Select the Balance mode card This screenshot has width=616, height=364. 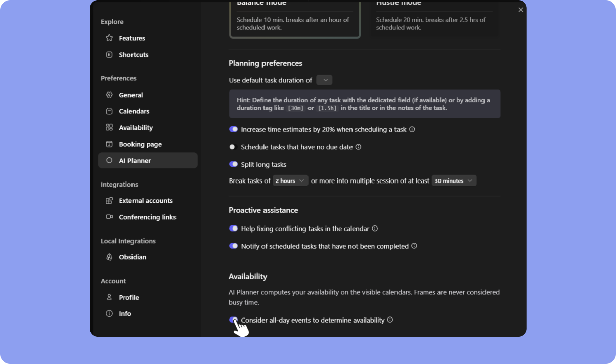[295, 19]
